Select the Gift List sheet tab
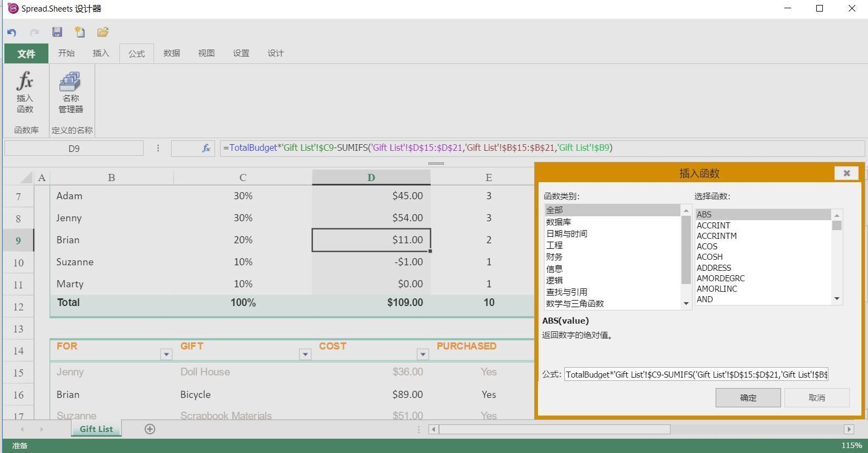 click(x=96, y=429)
